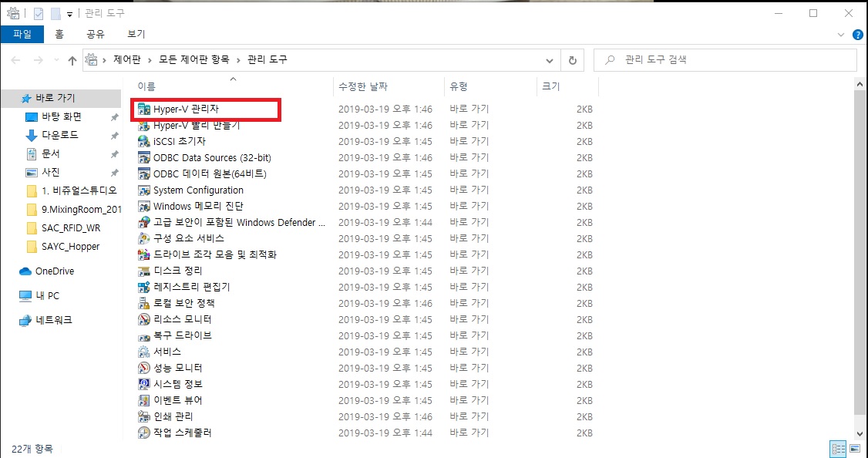Image resolution: width=868 pixels, height=458 pixels.
Task: Select the 시스템 정보 icon
Action: tap(144, 384)
